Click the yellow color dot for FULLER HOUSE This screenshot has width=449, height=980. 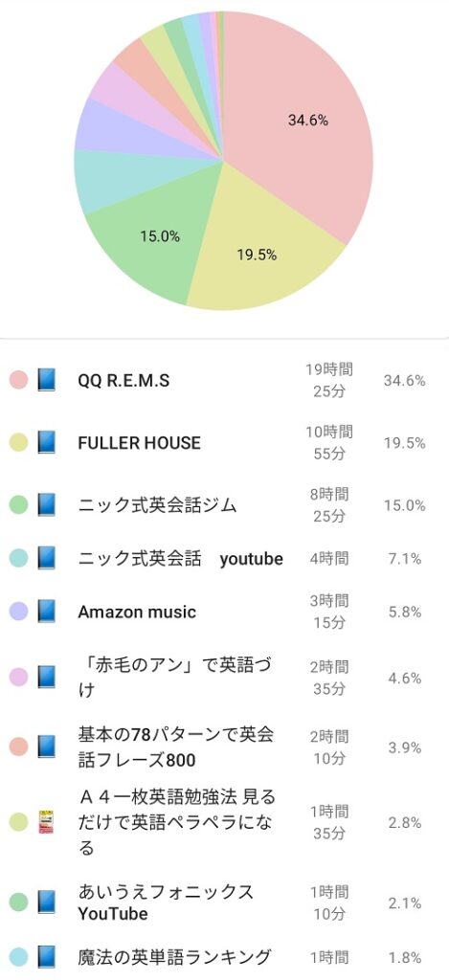(19, 442)
